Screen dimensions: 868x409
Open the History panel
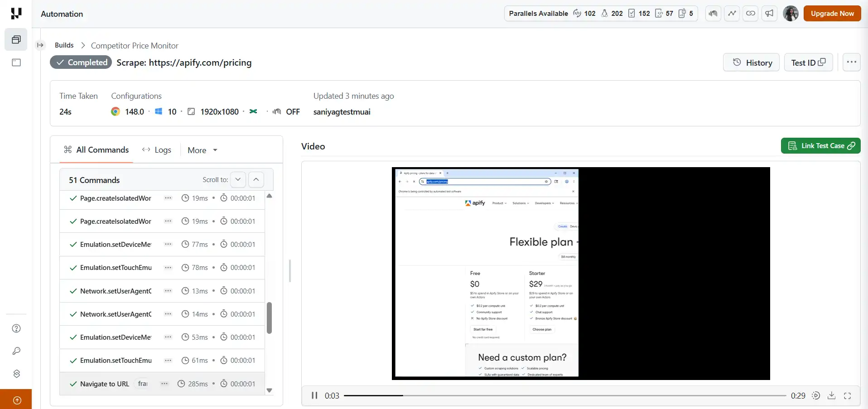coord(751,63)
